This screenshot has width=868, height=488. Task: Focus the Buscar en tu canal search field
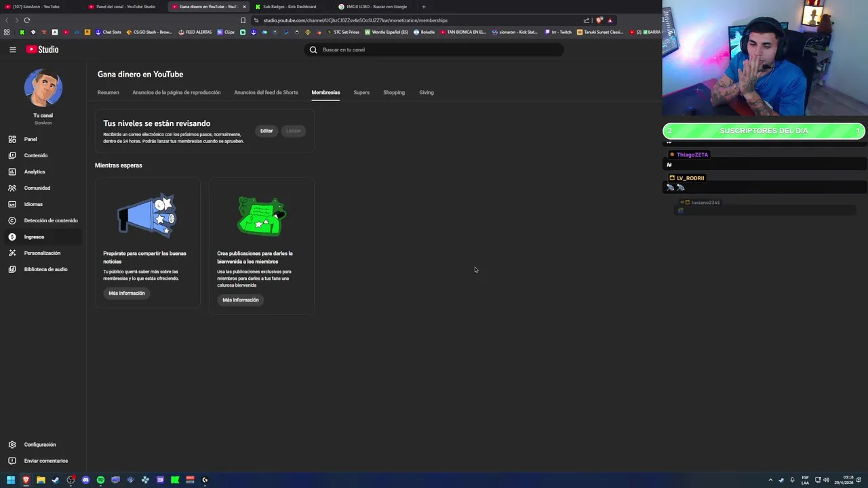click(434, 49)
